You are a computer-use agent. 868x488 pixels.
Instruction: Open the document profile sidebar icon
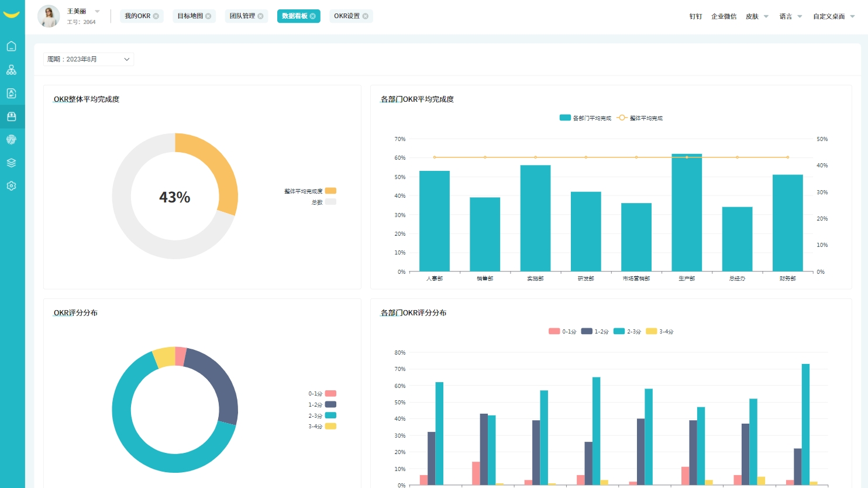(x=11, y=94)
